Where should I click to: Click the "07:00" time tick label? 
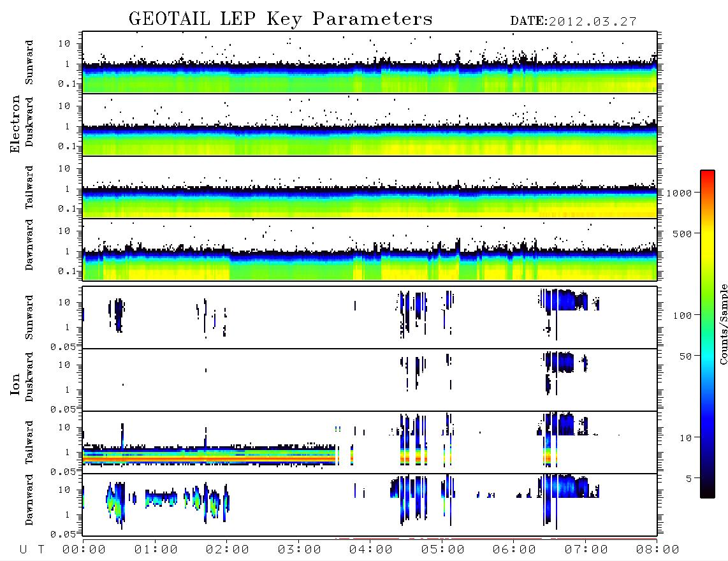tap(586, 550)
